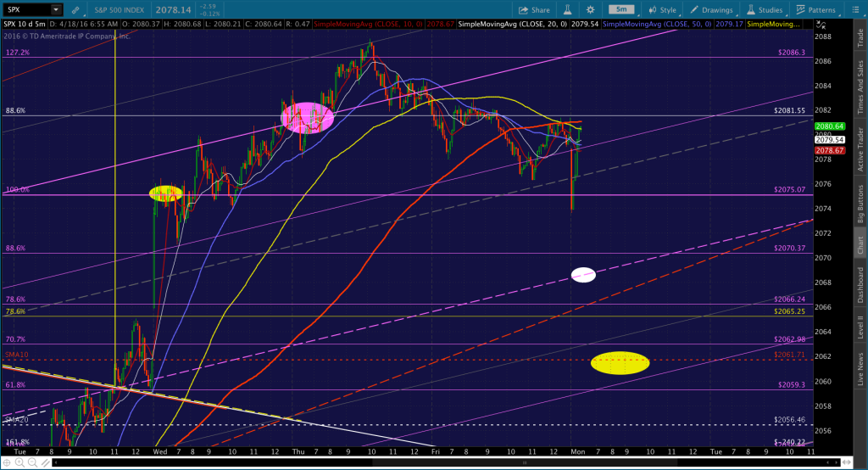Open Big Buttons side tab
Image resolution: width=868 pixels, height=470 pixels.
pos(860,204)
